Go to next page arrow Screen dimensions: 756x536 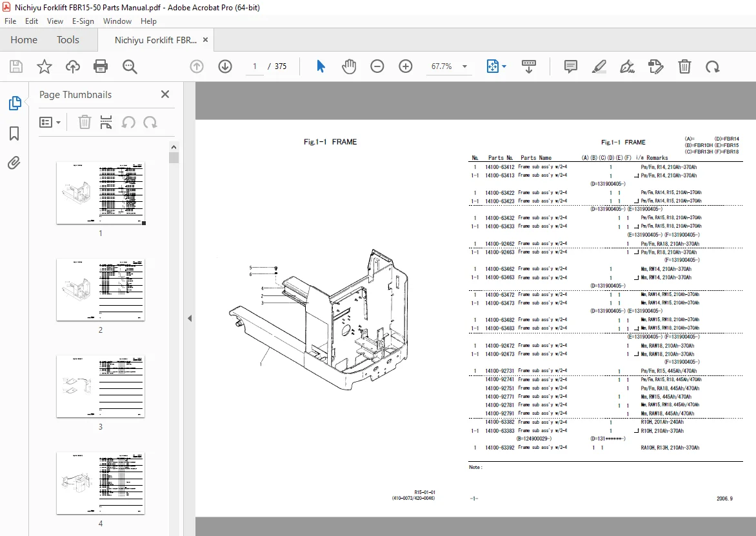click(x=225, y=66)
